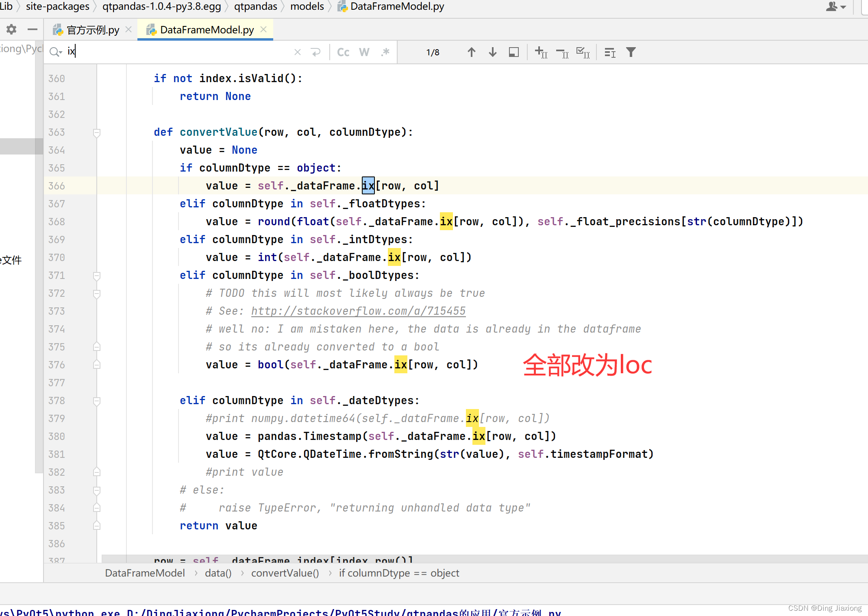Click data() in bottom breadcrumbs
The height and width of the screenshot is (616, 868).
218,573
